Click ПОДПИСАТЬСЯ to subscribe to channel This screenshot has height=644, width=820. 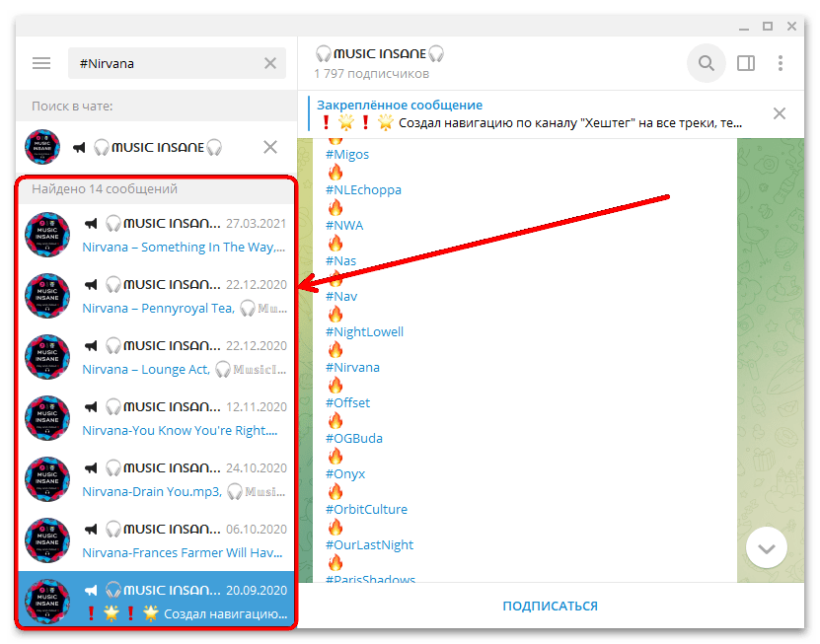551,606
